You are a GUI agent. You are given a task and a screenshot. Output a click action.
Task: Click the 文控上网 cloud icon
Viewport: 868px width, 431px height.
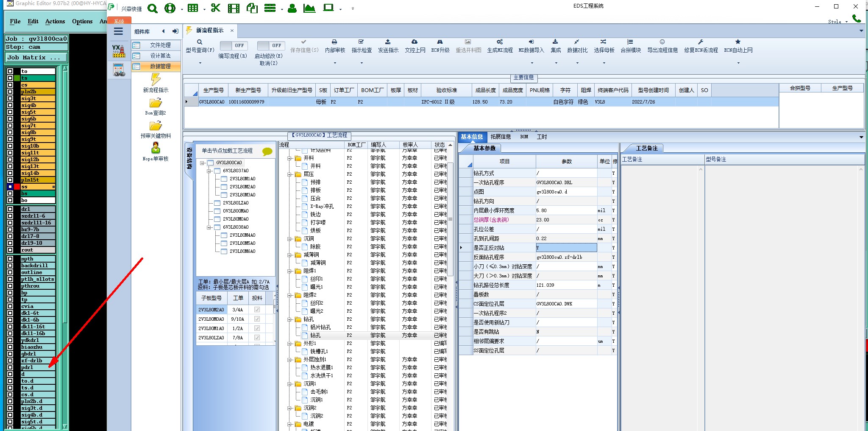pyautogui.click(x=415, y=42)
